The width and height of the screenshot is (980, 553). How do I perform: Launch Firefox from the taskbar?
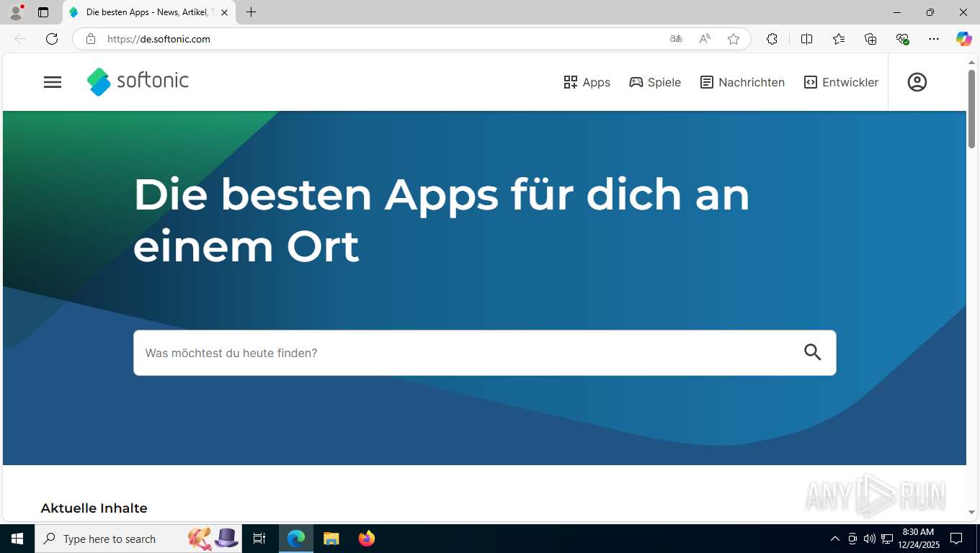(367, 539)
